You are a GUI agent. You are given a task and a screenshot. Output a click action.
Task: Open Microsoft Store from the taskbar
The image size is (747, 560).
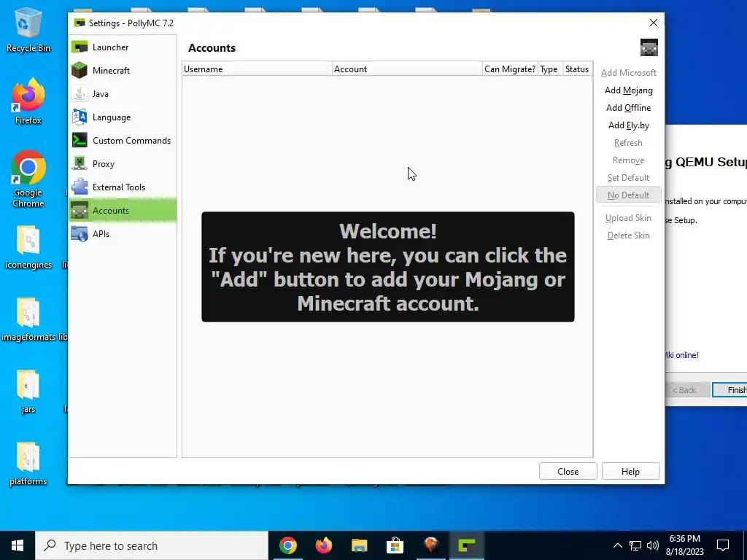pos(395,545)
